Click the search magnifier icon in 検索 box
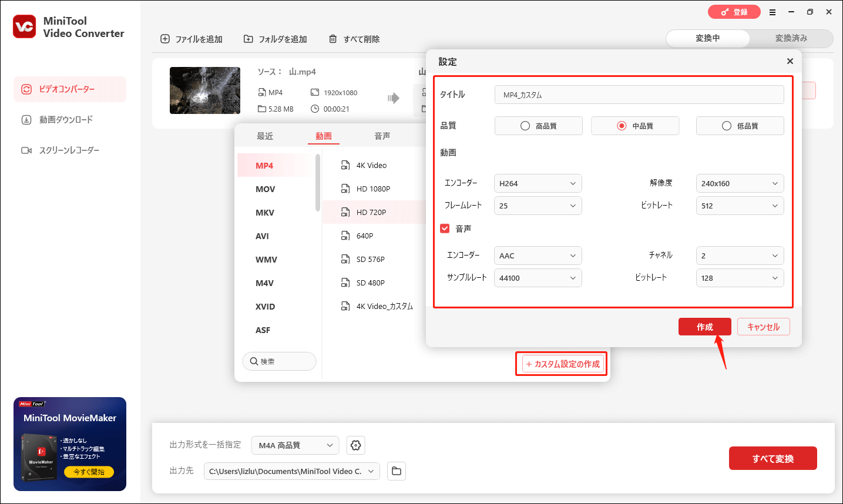843x504 pixels. (x=254, y=361)
